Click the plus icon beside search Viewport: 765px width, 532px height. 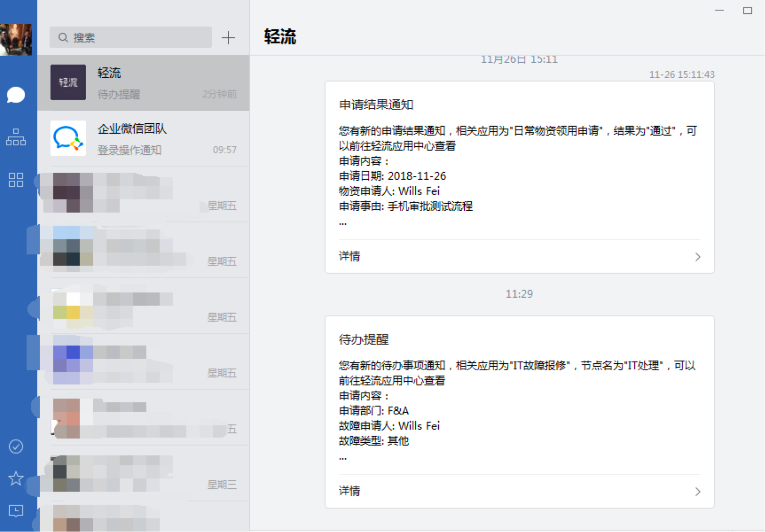228,38
